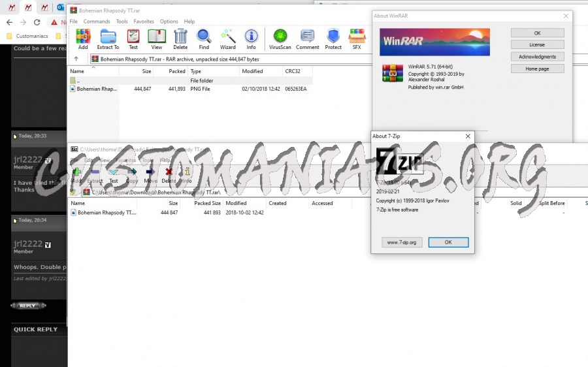Click the Accessed column header in 7-Zip
The height and width of the screenshot is (367, 588).
click(x=331, y=203)
